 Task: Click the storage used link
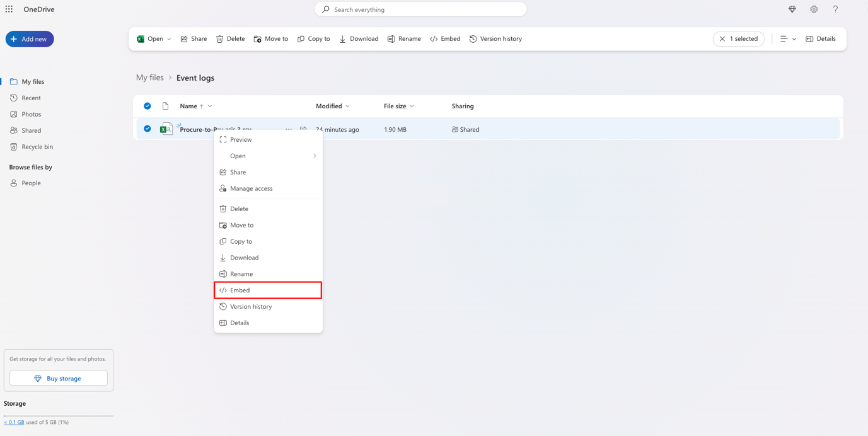(14, 422)
